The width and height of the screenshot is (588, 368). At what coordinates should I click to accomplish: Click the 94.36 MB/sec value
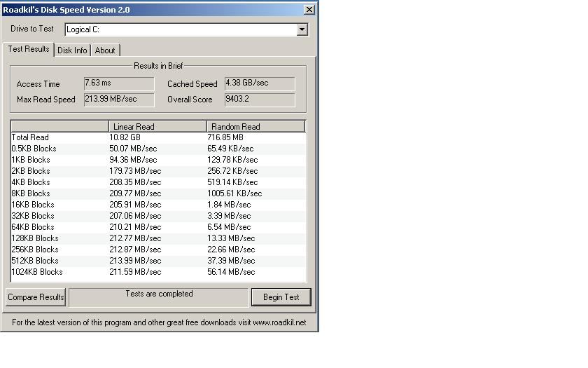click(133, 160)
